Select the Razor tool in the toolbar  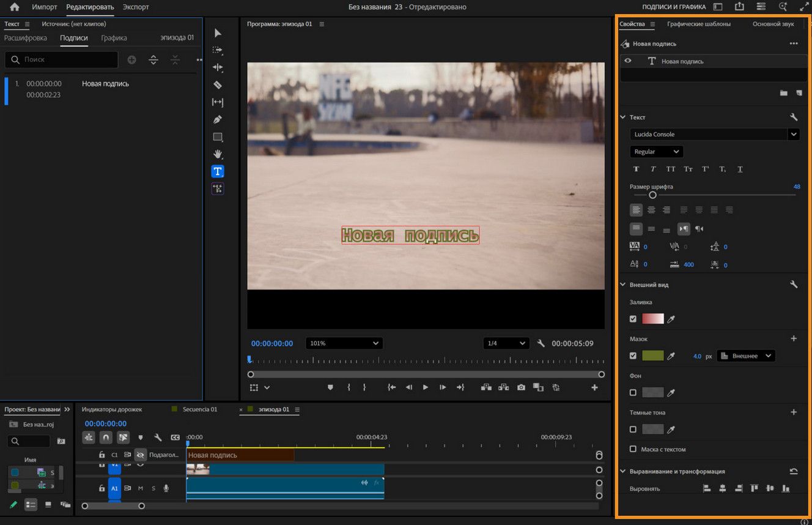point(218,84)
